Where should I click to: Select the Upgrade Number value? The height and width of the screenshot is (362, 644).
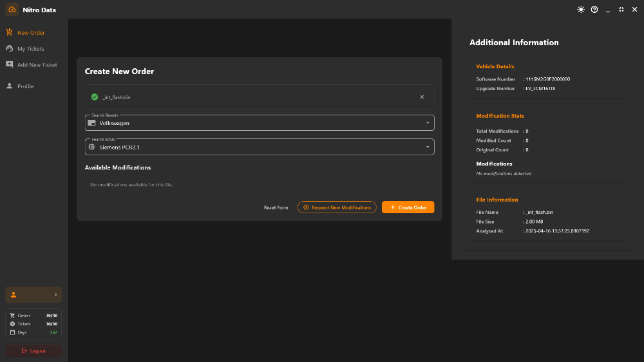click(540, 88)
